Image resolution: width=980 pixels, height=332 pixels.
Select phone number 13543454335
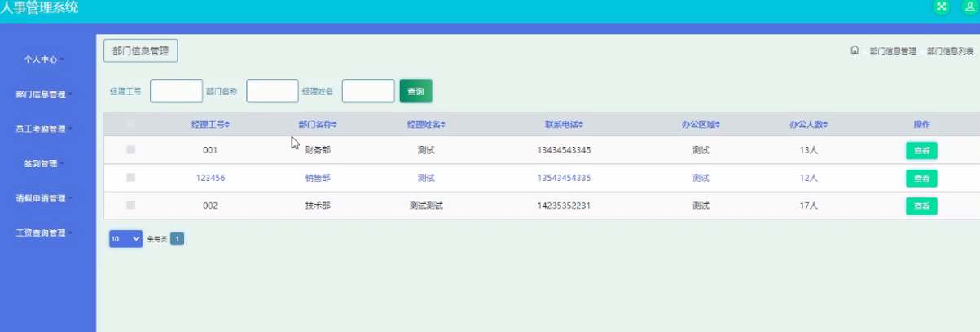point(564,178)
